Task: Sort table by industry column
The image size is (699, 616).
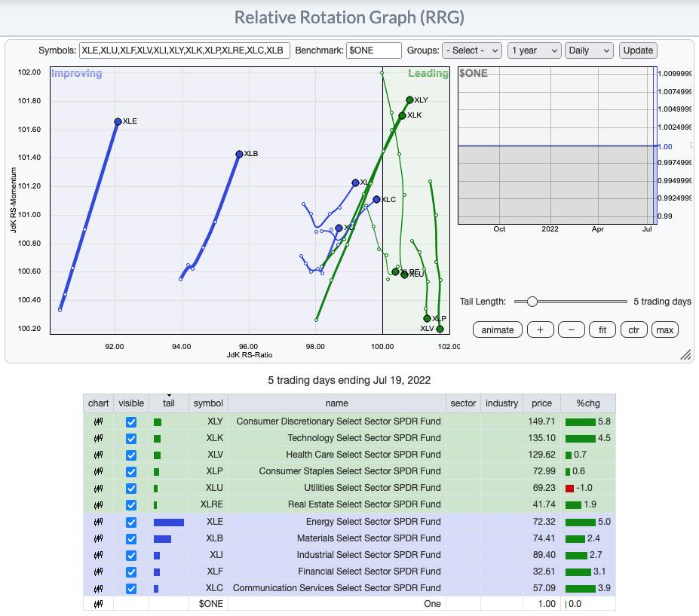Action: (502, 403)
